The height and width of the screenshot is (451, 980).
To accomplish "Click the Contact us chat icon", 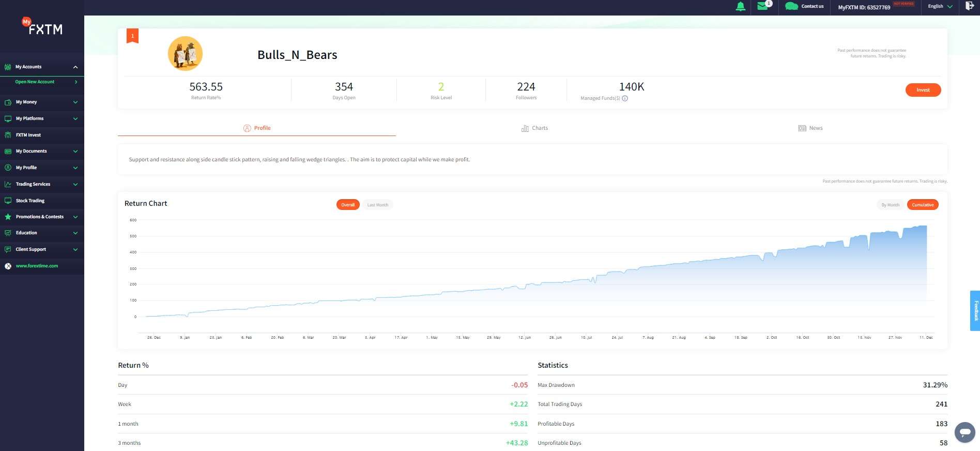I will pos(791,6).
